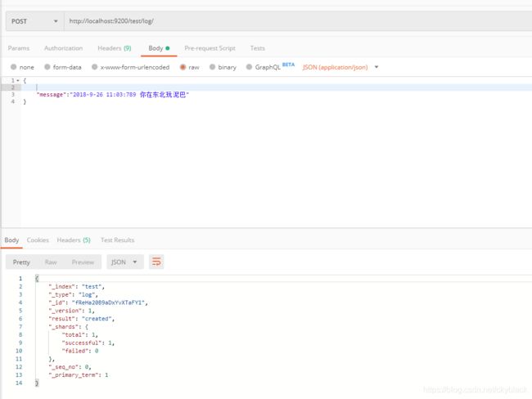The image size is (532, 399).
Task: Select the GraphQL radio button
Action: click(x=249, y=67)
